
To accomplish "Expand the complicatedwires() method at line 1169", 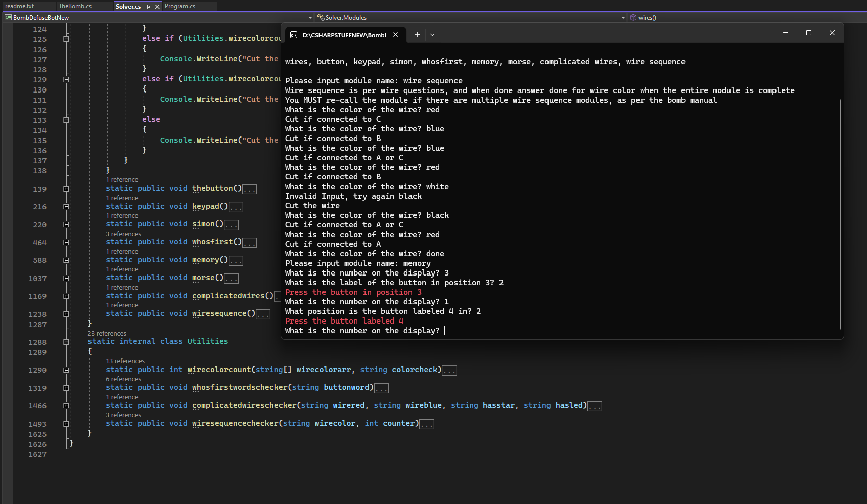I will pyautogui.click(x=66, y=296).
